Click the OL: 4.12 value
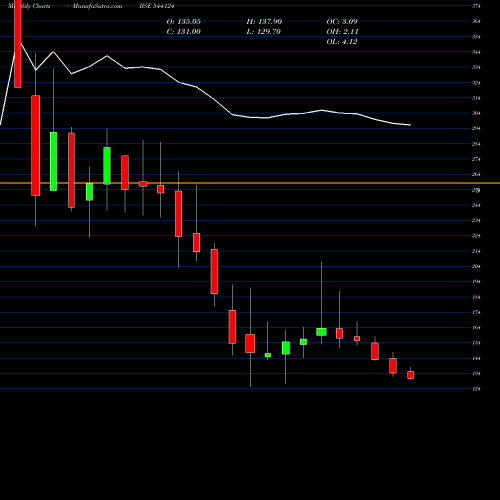This screenshot has width=500, height=500. click(342, 41)
